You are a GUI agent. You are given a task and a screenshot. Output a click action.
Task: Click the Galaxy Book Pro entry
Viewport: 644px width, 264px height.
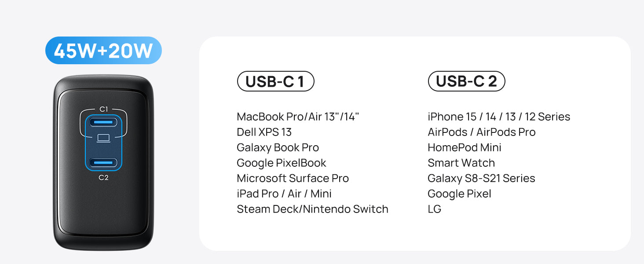[278, 147]
